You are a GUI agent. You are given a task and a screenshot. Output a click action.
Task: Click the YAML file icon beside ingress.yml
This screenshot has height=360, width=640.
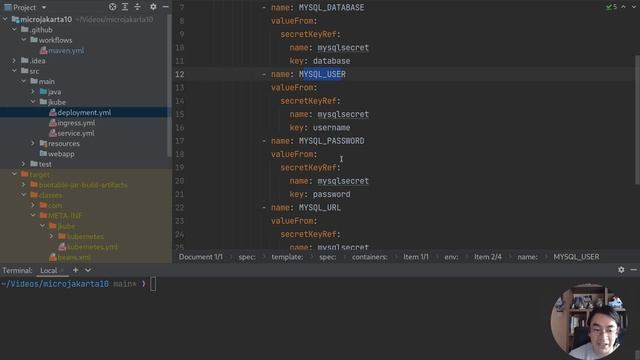tap(53, 123)
